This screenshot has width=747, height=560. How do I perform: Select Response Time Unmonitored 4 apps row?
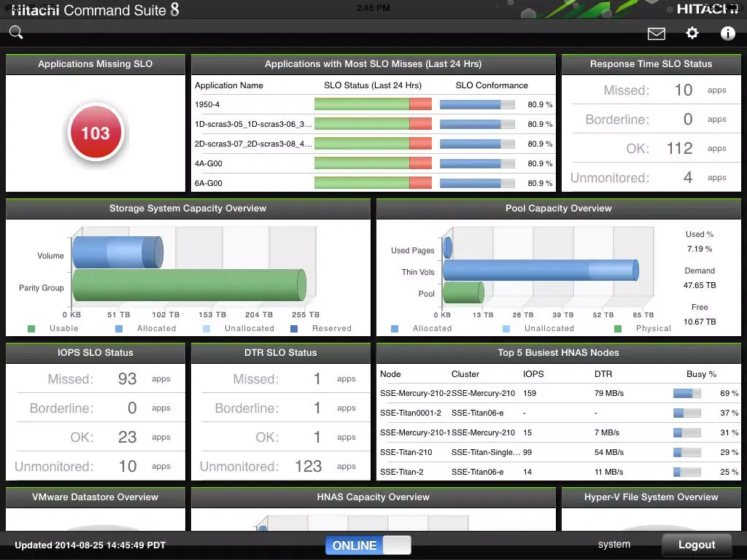(651, 178)
